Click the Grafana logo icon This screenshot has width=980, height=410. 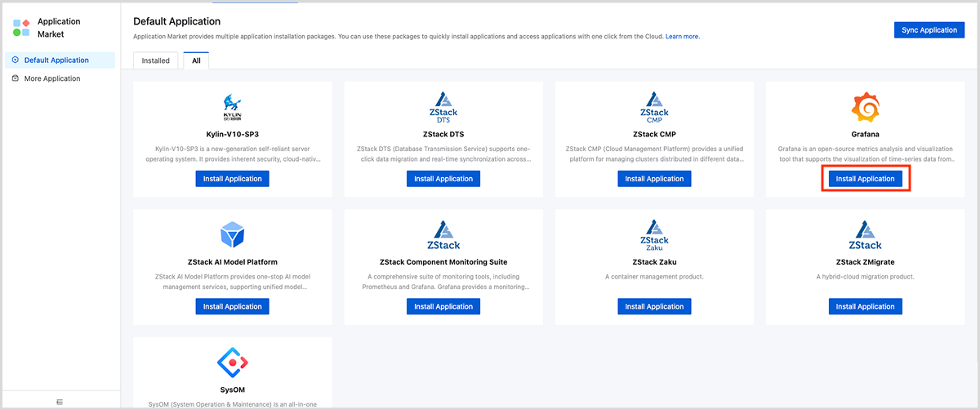tap(865, 107)
